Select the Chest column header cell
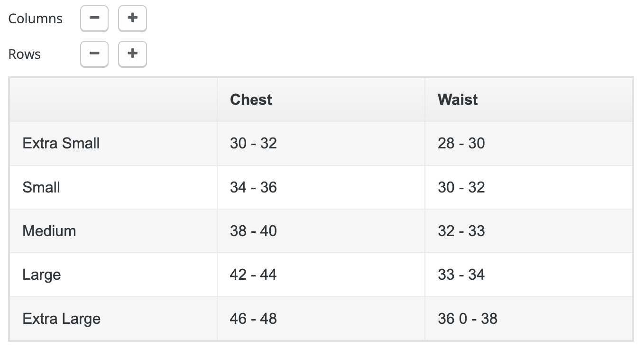The height and width of the screenshot is (348, 644). pos(321,100)
